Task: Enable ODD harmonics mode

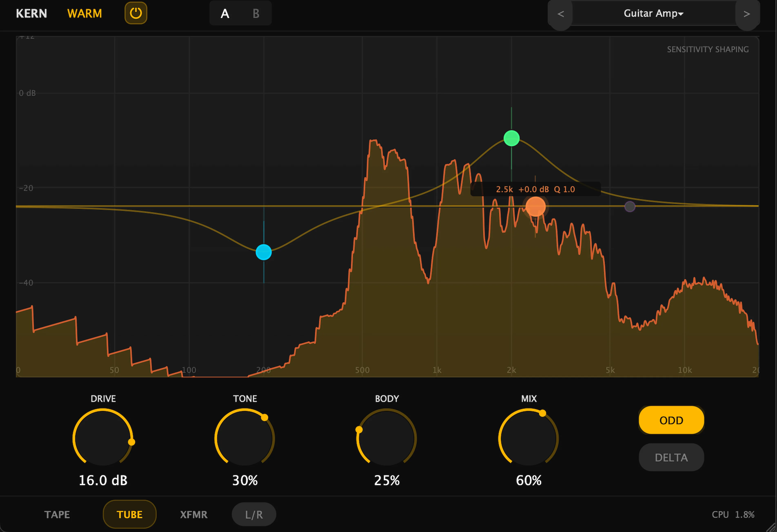Action: pyautogui.click(x=671, y=420)
